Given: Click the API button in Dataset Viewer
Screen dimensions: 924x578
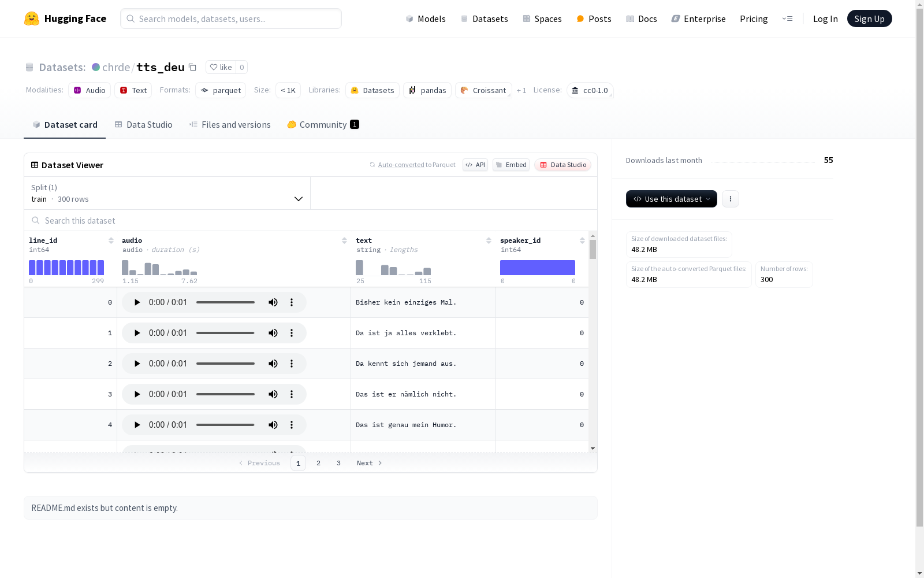Looking at the screenshot, I should pos(475,165).
